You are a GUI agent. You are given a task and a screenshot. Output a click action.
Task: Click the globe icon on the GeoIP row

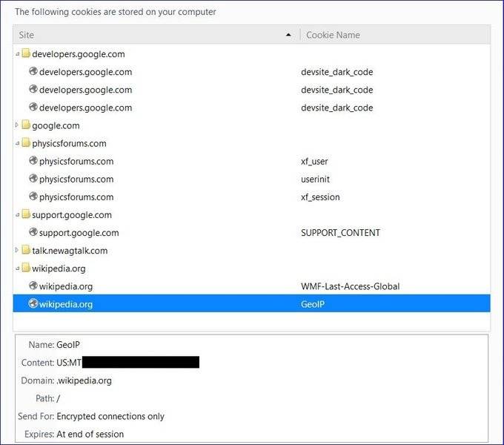point(33,303)
